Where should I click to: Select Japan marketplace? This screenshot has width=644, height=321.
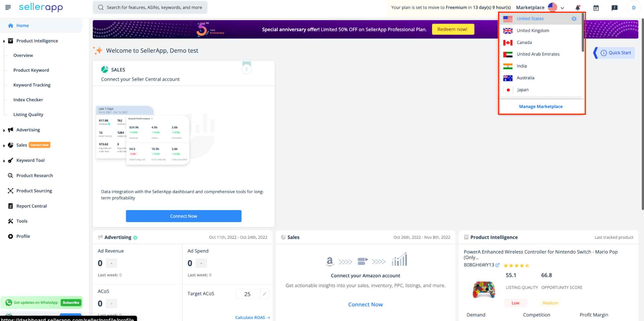point(540,90)
